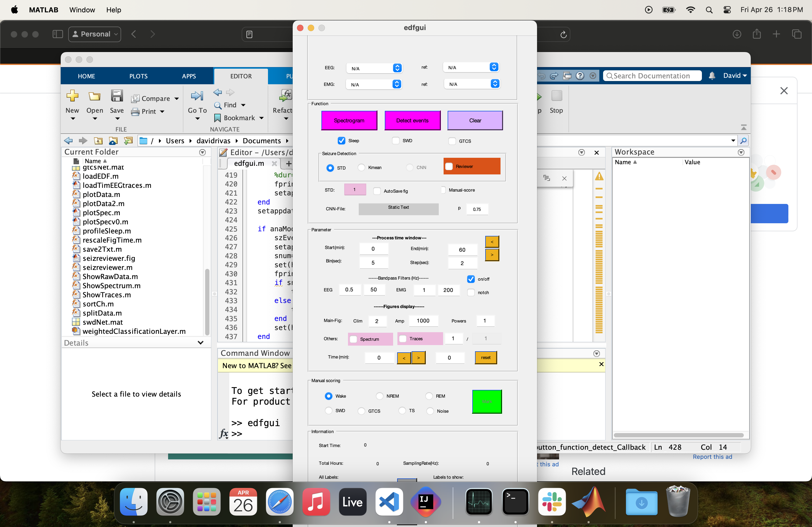The width and height of the screenshot is (812, 527).
Task: Open a file with the Open folder icon
Action: click(95, 97)
